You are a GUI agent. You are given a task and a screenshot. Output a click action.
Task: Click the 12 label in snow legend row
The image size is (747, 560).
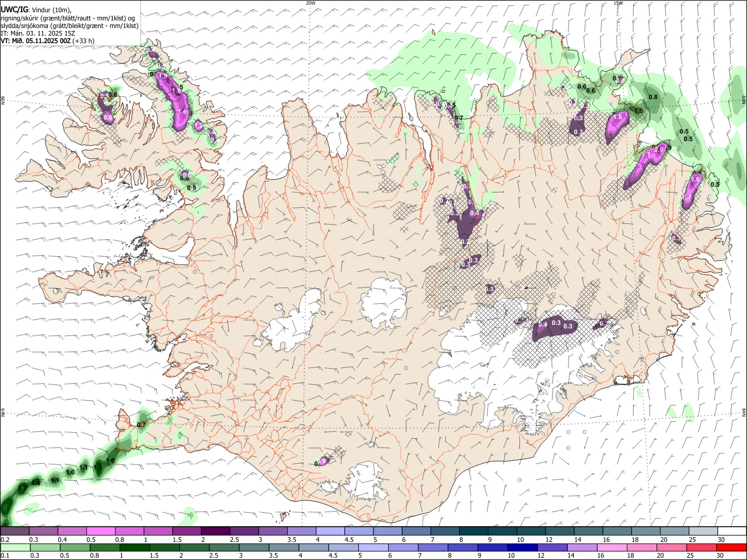[x=549, y=540]
